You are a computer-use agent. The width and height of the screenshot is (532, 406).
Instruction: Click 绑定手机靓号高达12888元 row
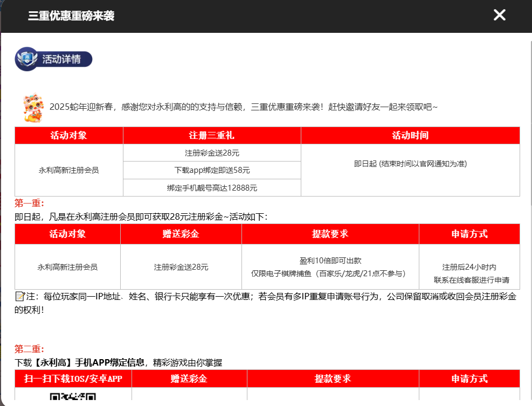point(212,188)
